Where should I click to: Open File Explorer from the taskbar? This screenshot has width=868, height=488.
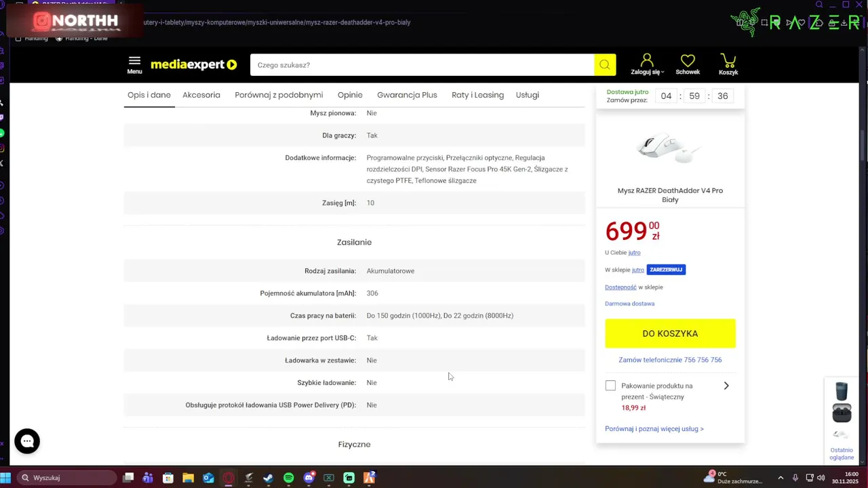click(x=188, y=478)
